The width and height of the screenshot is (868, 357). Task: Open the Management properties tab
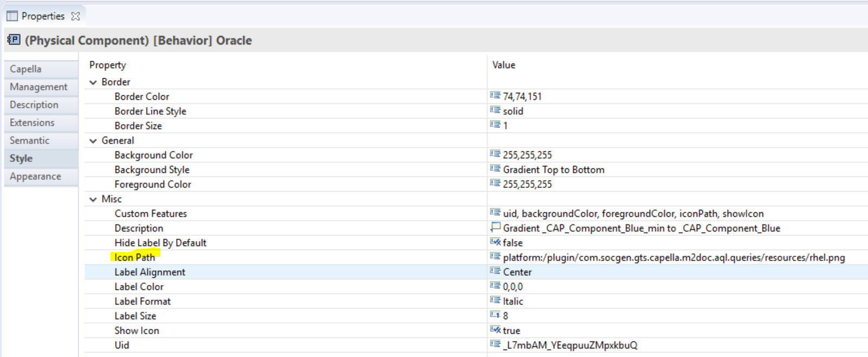pyautogui.click(x=41, y=87)
